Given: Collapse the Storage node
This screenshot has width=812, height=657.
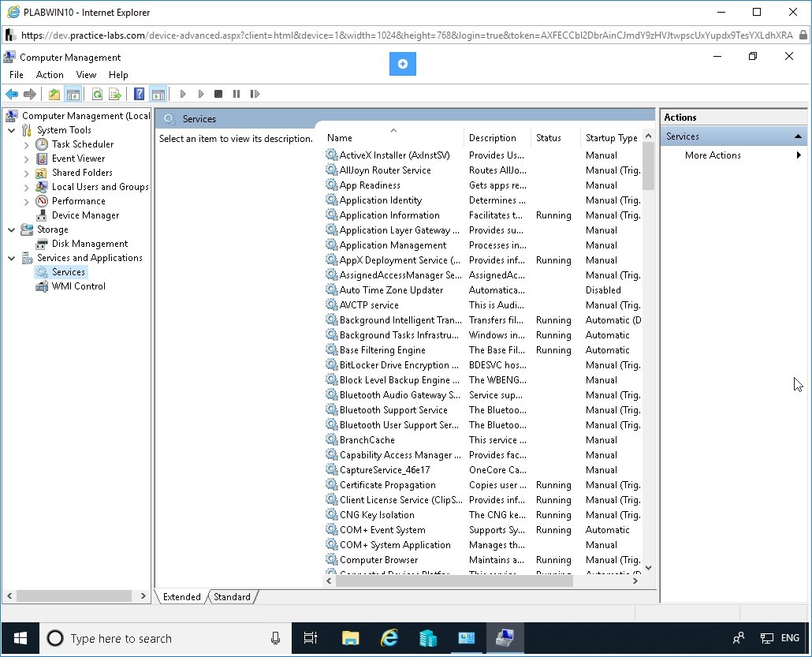Looking at the screenshot, I should [x=11, y=230].
